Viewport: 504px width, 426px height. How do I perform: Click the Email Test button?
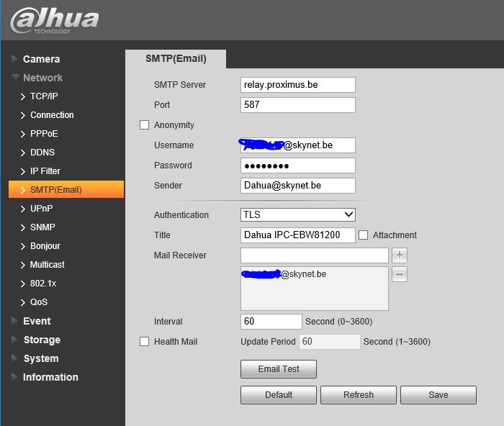point(278,369)
